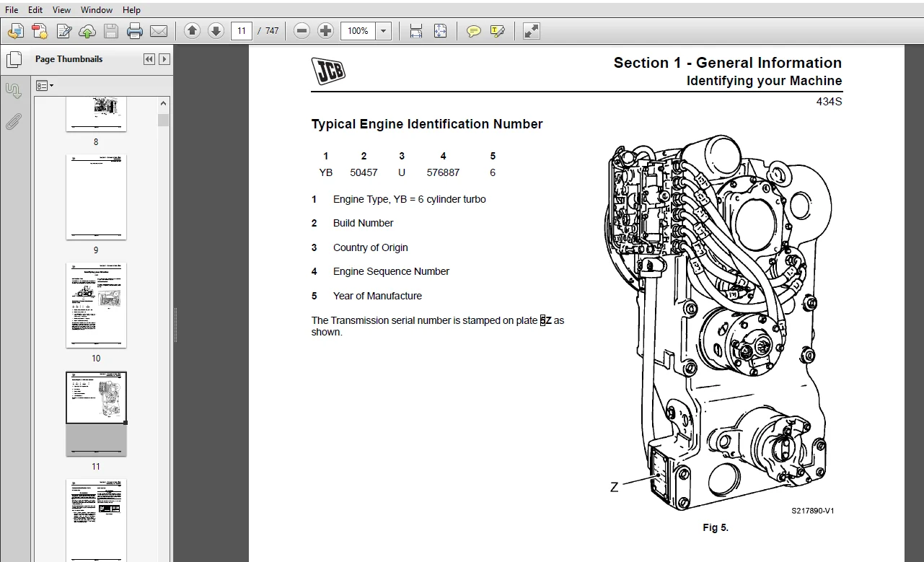The image size is (924, 562).
Task: Select the page 12 thumbnail at bottom
Action: click(96, 520)
